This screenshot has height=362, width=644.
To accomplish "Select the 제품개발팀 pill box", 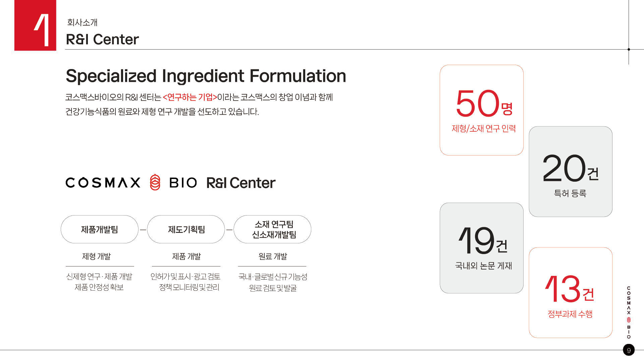I will tap(100, 229).
